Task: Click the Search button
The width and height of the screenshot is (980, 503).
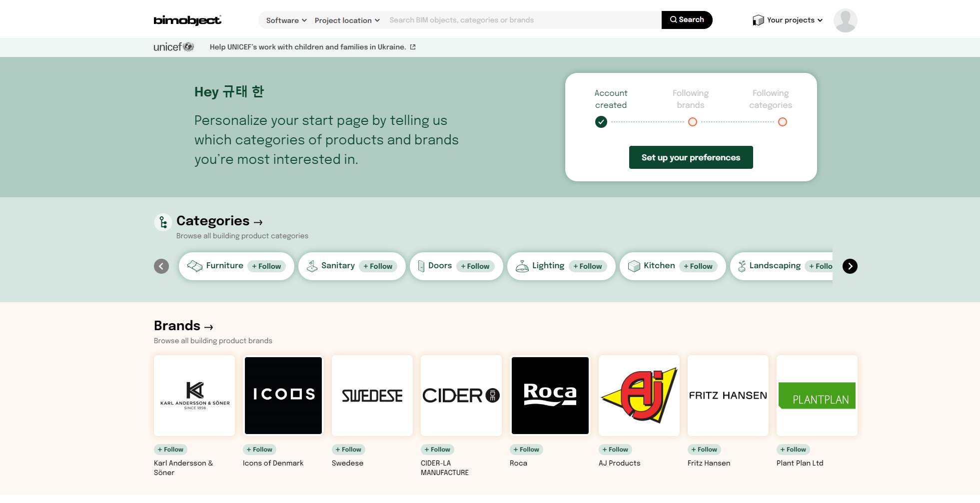Action: click(687, 20)
